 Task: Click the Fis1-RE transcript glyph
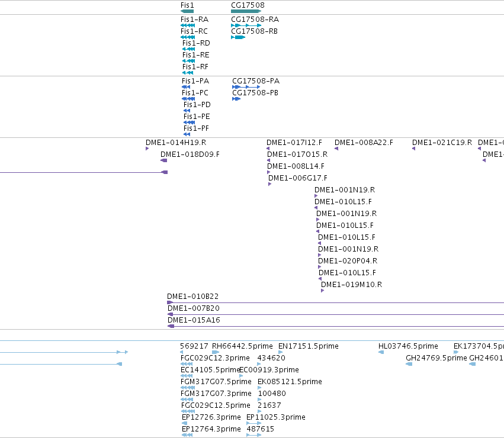coord(189,61)
